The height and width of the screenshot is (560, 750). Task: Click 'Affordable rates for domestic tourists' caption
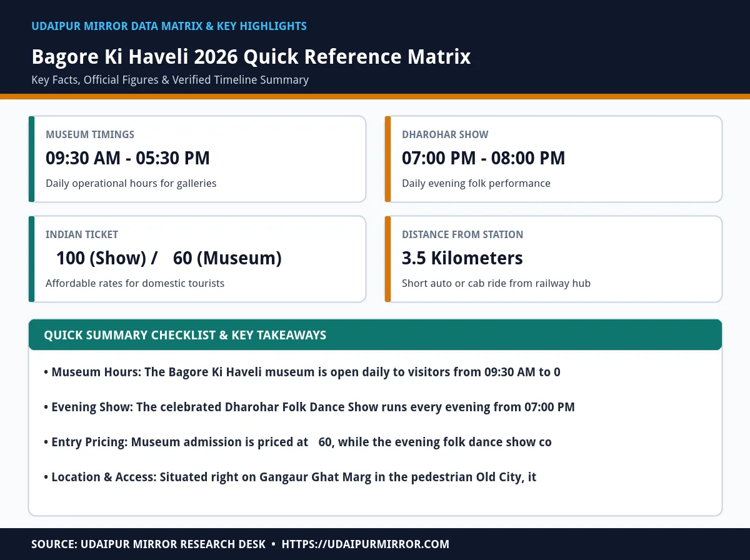pyautogui.click(x=135, y=283)
